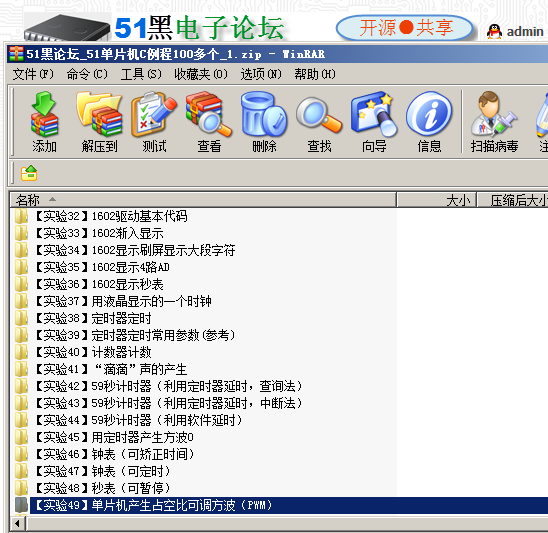Click the horizontal scrollbar left arrow
Viewport: 548px width, 533px height.
[17, 524]
